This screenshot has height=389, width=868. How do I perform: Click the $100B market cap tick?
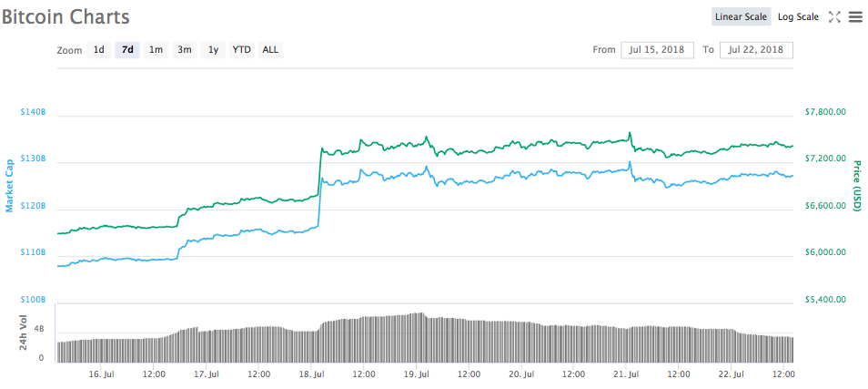tap(32, 299)
